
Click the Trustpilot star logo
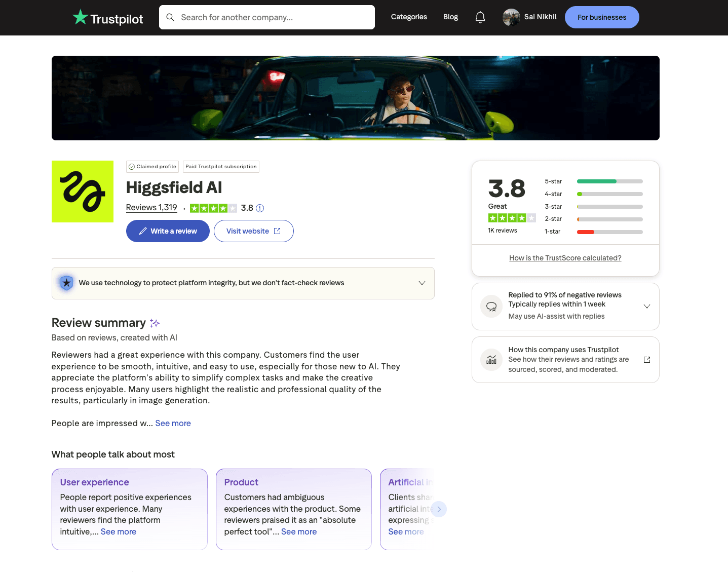pyautogui.click(x=80, y=17)
